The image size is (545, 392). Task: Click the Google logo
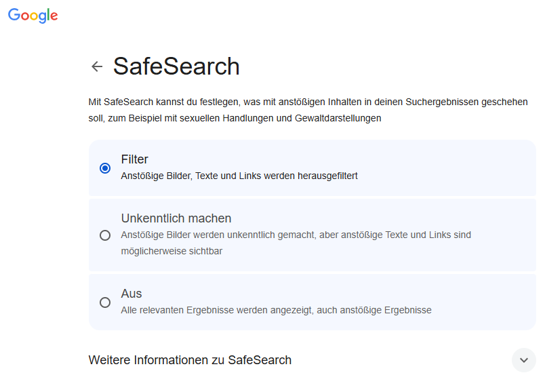coord(33,16)
